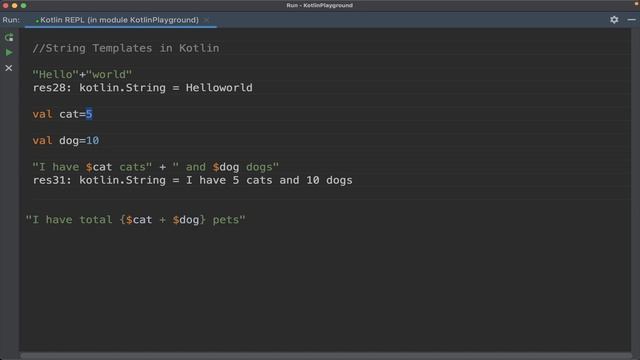Click the "Hello"+"world" expression line
This screenshot has height=360, width=640.
82,74
